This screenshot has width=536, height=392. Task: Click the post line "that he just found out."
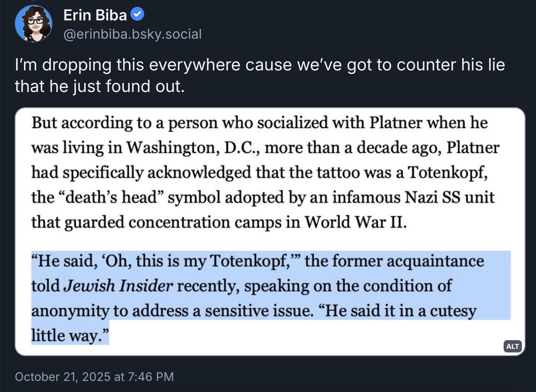point(100,86)
